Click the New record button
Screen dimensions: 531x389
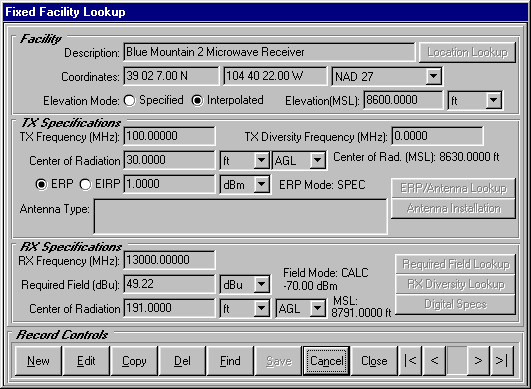pos(38,361)
